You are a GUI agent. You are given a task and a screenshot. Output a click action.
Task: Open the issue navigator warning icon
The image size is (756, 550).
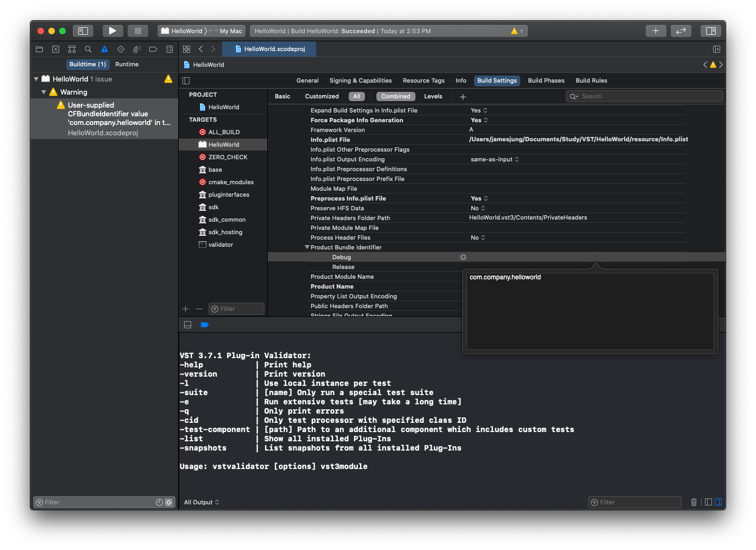tap(104, 49)
